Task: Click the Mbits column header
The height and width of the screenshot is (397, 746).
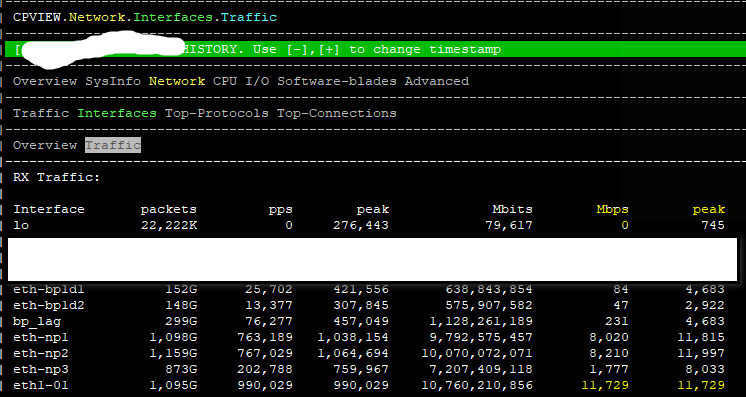Action: point(513,209)
